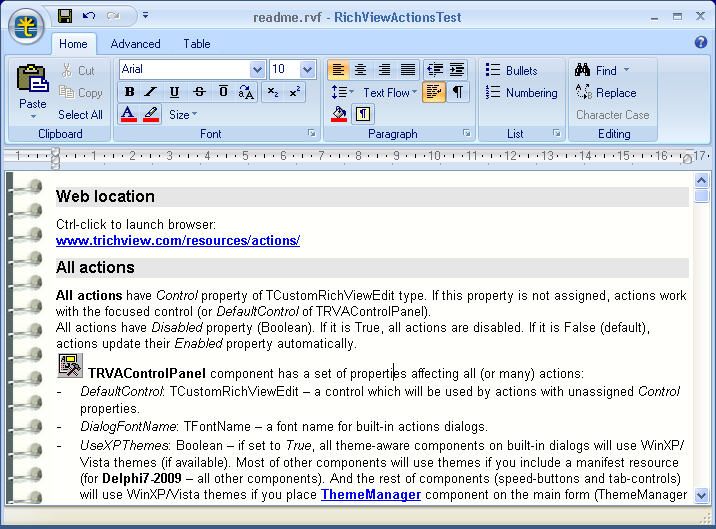
Task: Choose the text highlight background color
Action: pyautogui.click(x=151, y=114)
